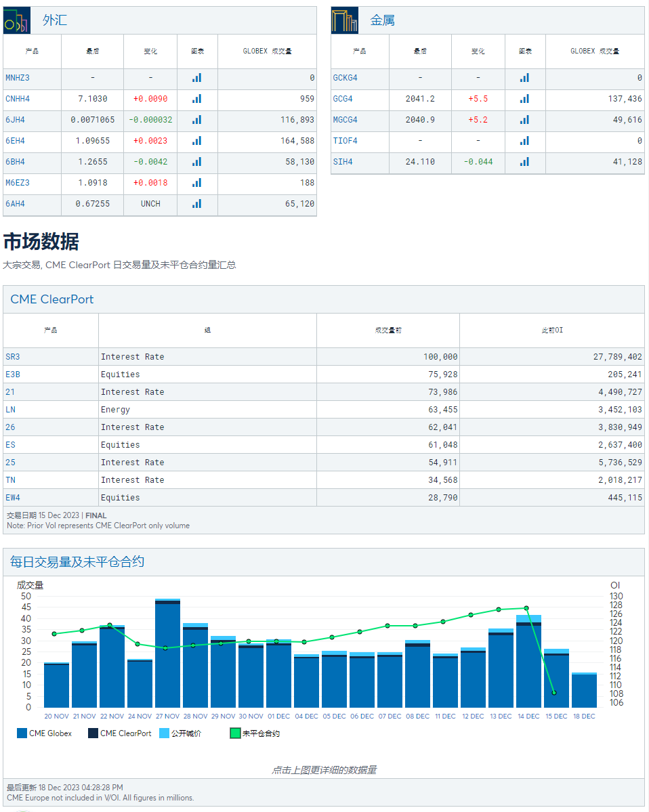649x812 pixels.
Task: Click the 未平仓合约 legend swatch
Action: 234,733
